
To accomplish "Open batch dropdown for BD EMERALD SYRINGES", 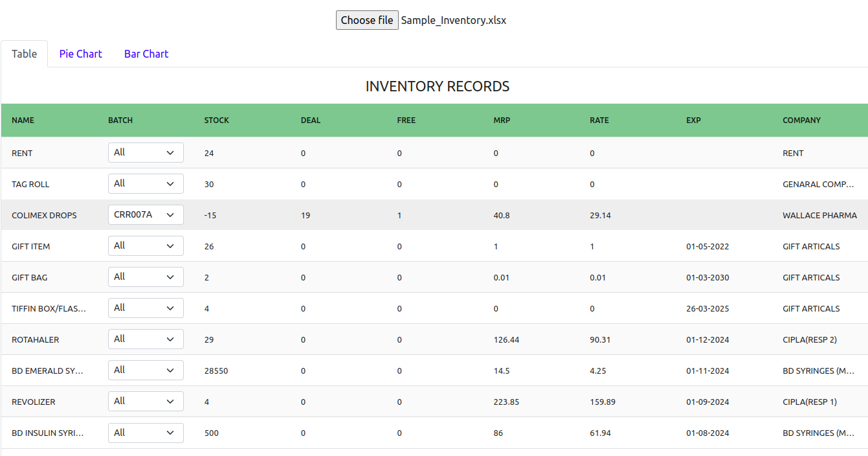I will pyautogui.click(x=146, y=370).
